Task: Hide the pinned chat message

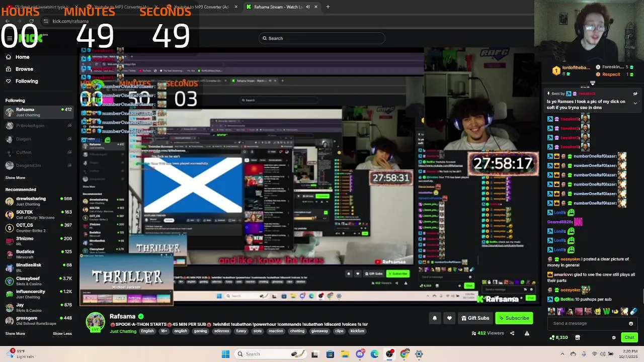Action: pyautogui.click(x=635, y=94)
